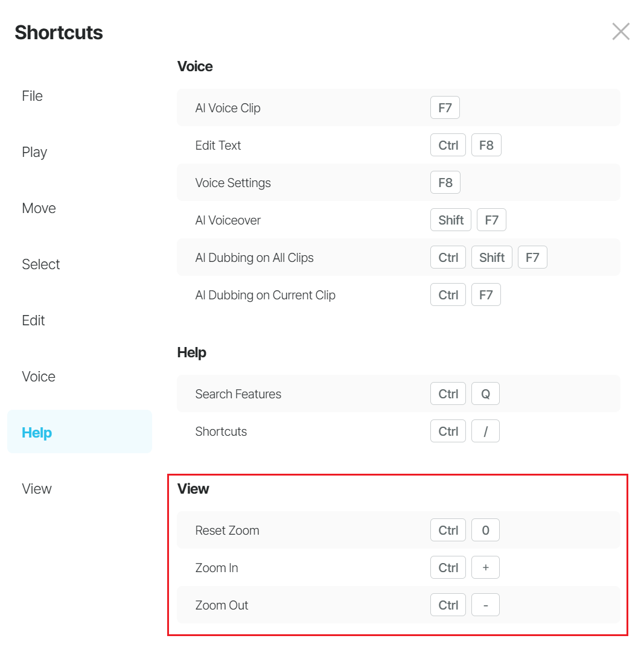Screen dimensions: 644x656
Task: Click the Zoom Out minus key box
Action: pyautogui.click(x=485, y=605)
